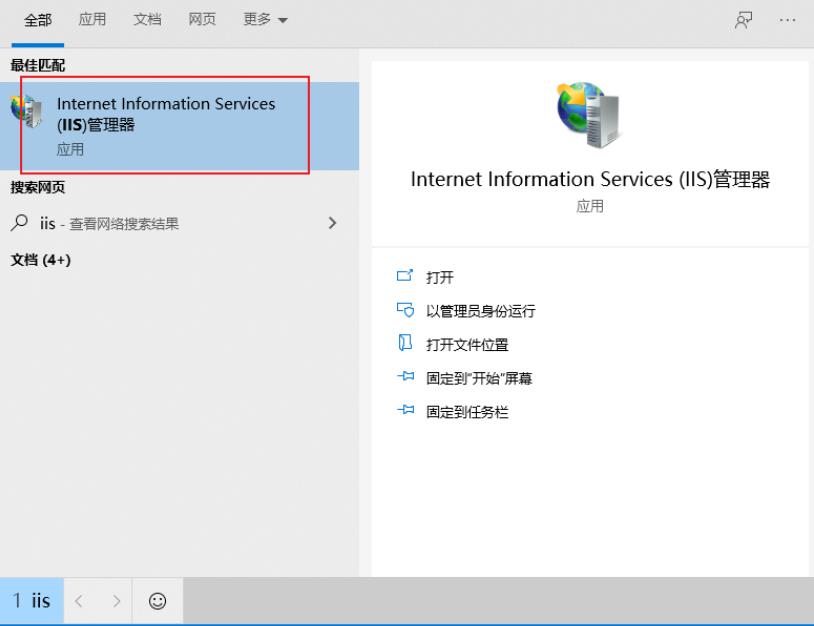Click the 文档 (4+) section heading
Image resolution: width=814 pixels, height=626 pixels.
coord(41,260)
